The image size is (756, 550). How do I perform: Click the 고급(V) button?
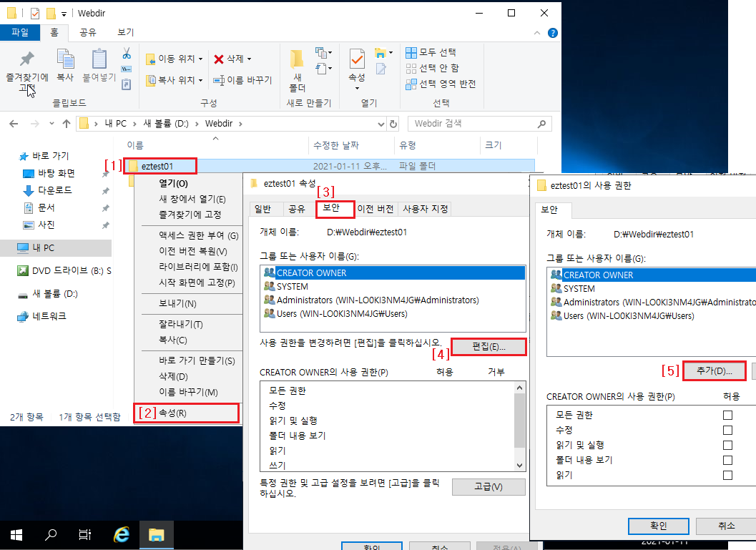489,487
